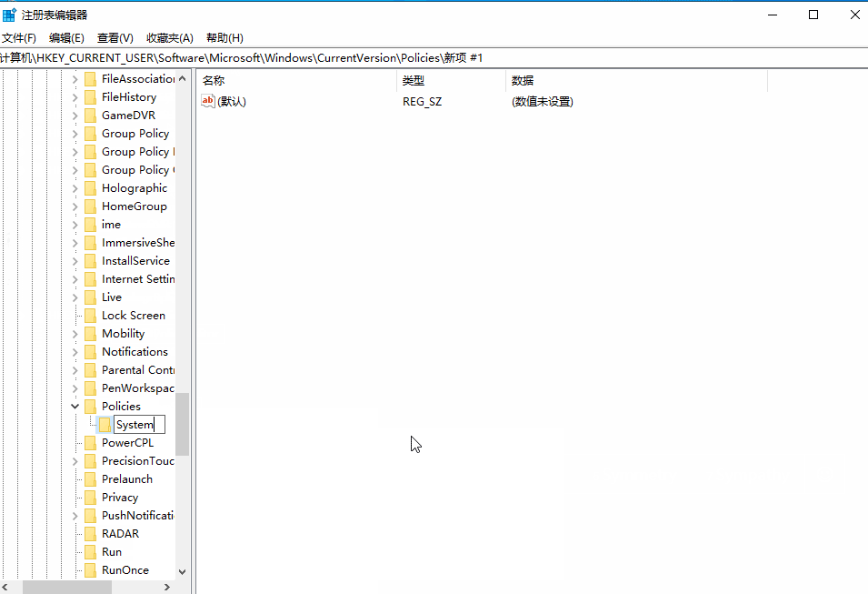Click the ab string icon beside (默认)
The image size is (868, 594).
[x=207, y=101]
